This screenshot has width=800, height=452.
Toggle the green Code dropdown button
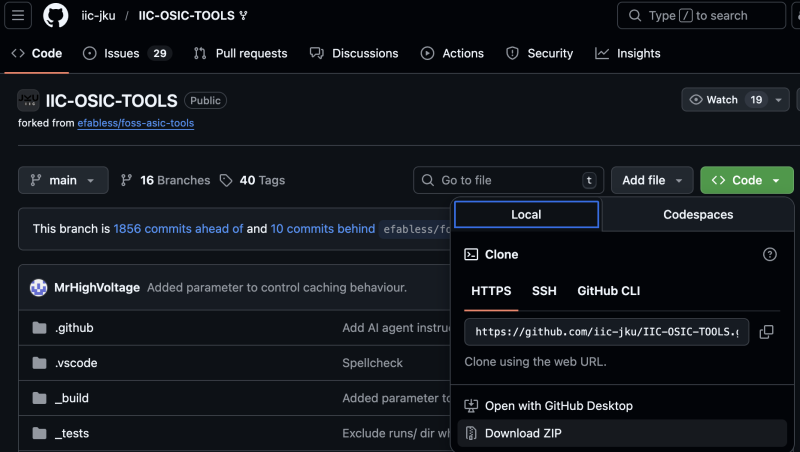(746, 180)
